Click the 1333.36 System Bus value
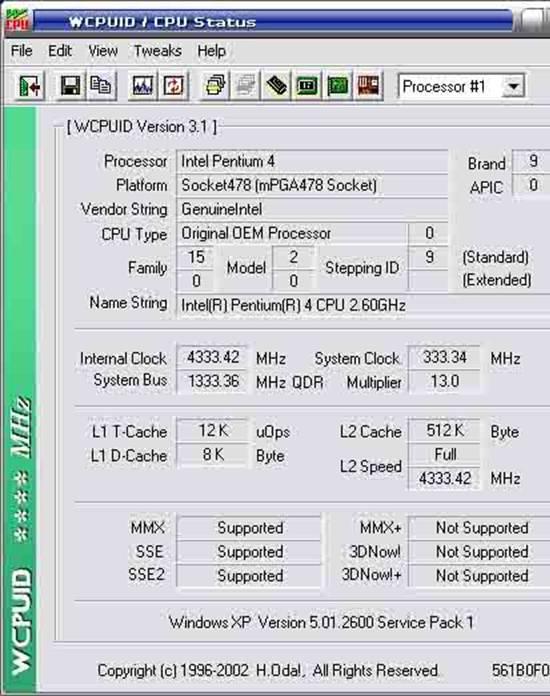 [x=213, y=381]
